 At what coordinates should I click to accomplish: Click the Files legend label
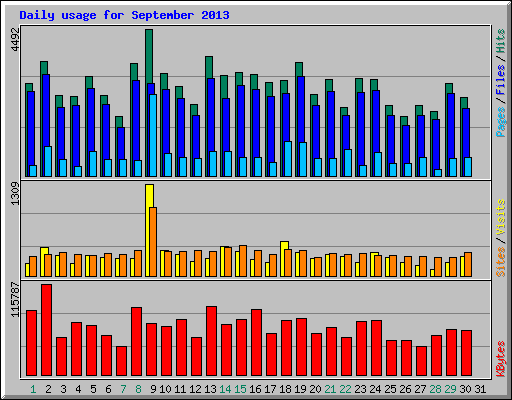click(500, 80)
